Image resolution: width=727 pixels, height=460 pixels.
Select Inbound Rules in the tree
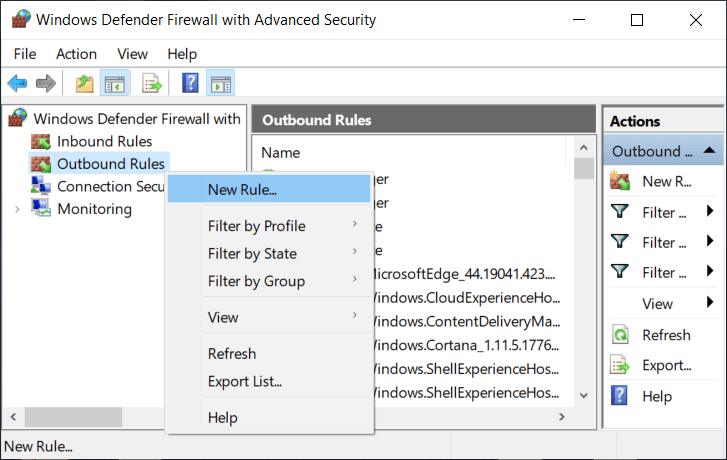pos(104,141)
